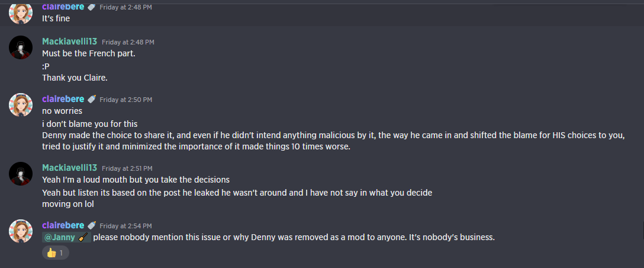The width and height of the screenshot is (644, 268).
Task: Click the Mackiavelli13 username on the 2:51 PM message
Action: click(x=69, y=168)
